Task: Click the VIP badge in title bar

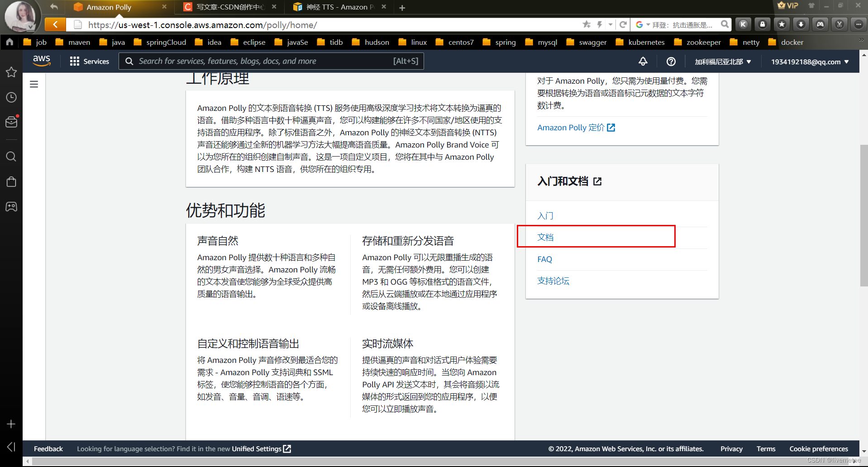Action: [x=788, y=5]
